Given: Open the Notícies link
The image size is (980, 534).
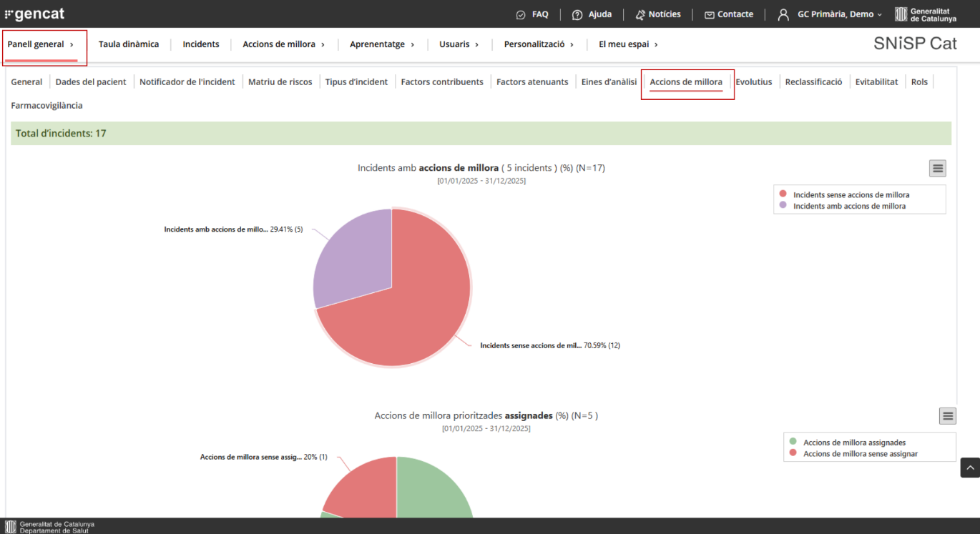Looking at the screenshot, I should click(x=665, y=14).
